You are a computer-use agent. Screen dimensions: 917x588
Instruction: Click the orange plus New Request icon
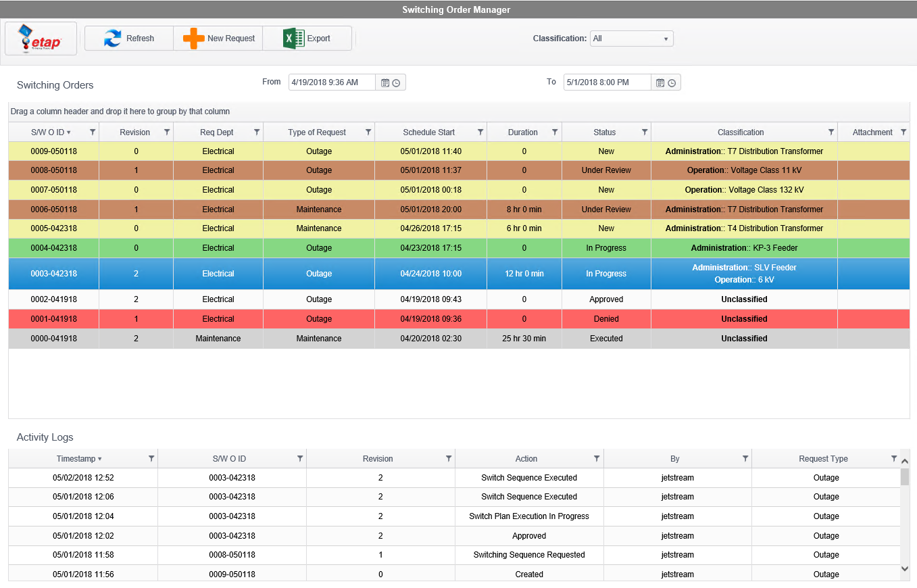pos(194,38)
